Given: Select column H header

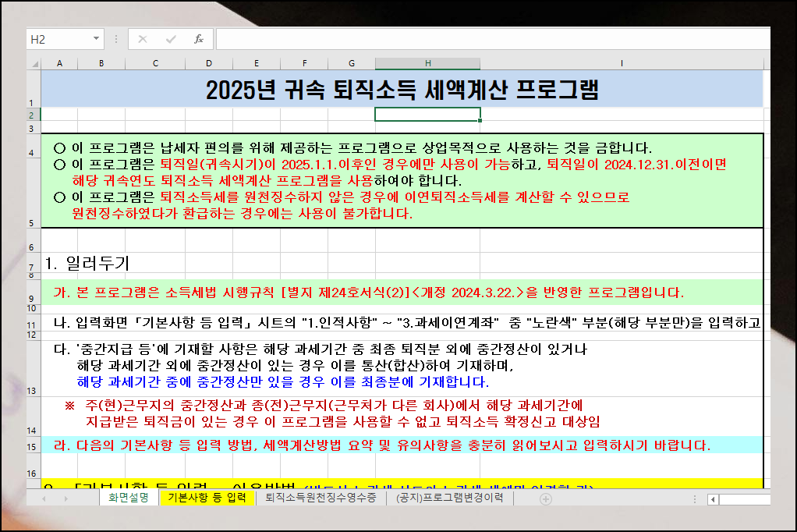Looking at the screenshot, I should [x=427, y=64].
